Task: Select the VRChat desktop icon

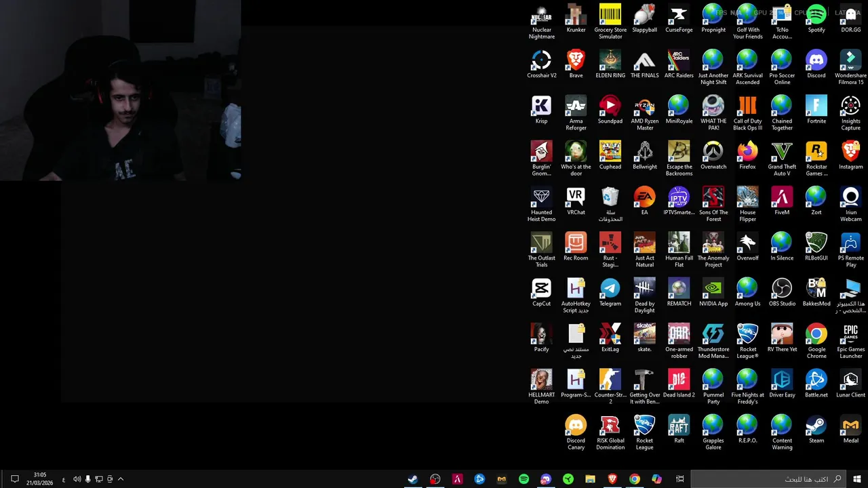Action: (x=576, y=201)
